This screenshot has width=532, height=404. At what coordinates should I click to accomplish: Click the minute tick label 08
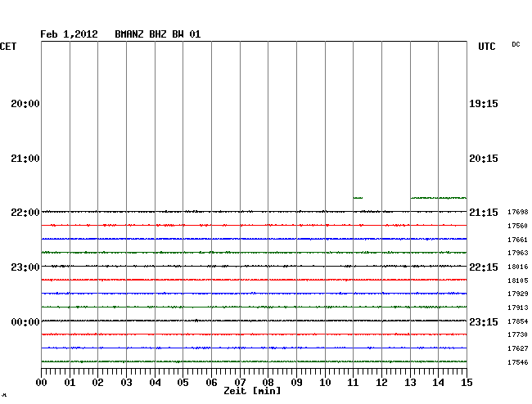(268, 383)
